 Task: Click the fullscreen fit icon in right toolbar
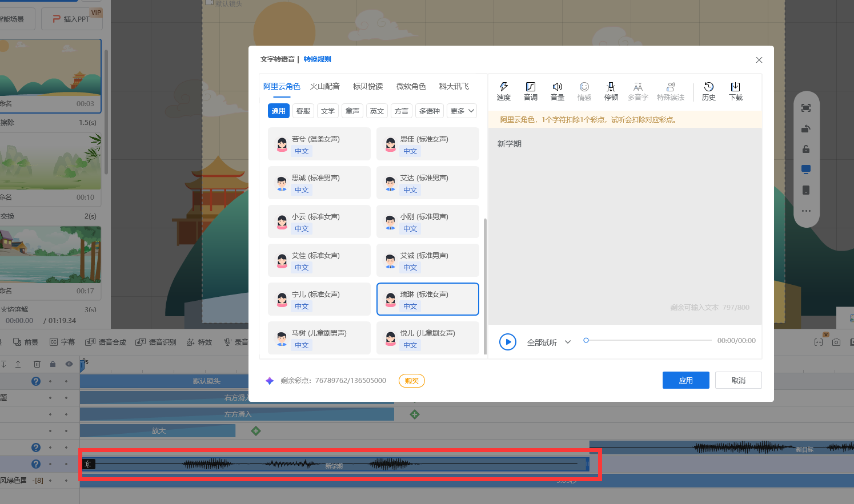pyautogui.click(x=805, y=108)
